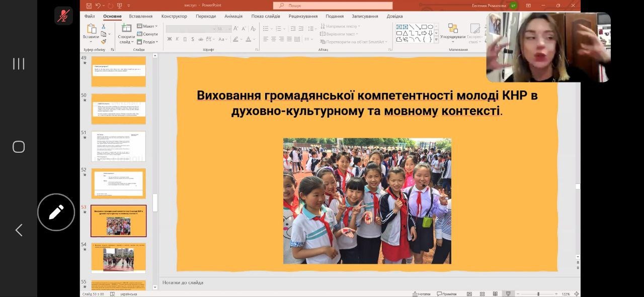The width and height of the screenshot is (644, 297).
Task: Toggle muted microphone icon at top left
Action: 63,16
